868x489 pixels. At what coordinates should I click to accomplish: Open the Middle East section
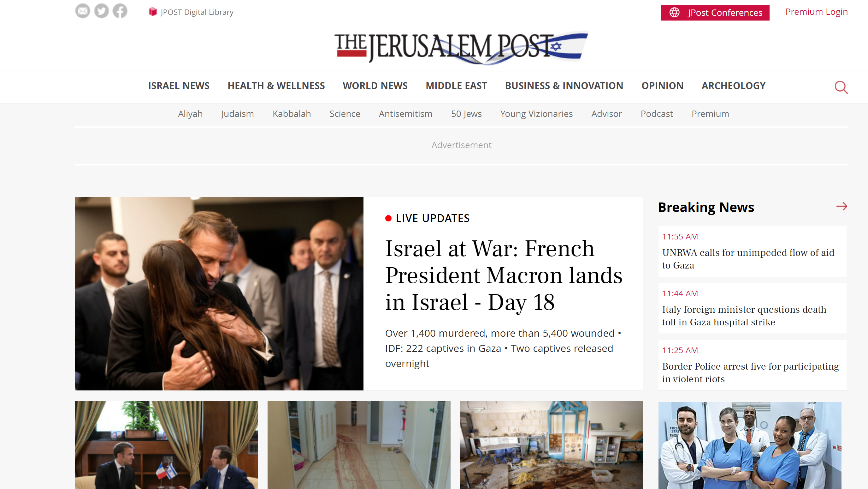click(x=456, y=86)
